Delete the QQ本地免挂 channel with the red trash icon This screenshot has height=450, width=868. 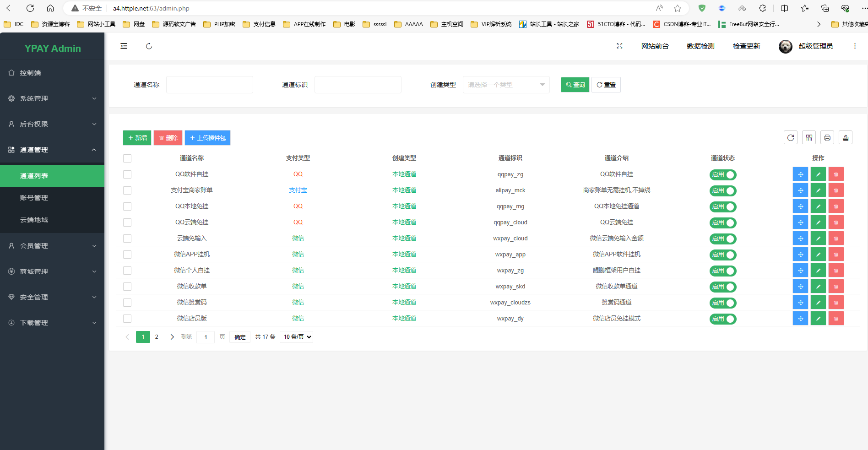(836, 206)
